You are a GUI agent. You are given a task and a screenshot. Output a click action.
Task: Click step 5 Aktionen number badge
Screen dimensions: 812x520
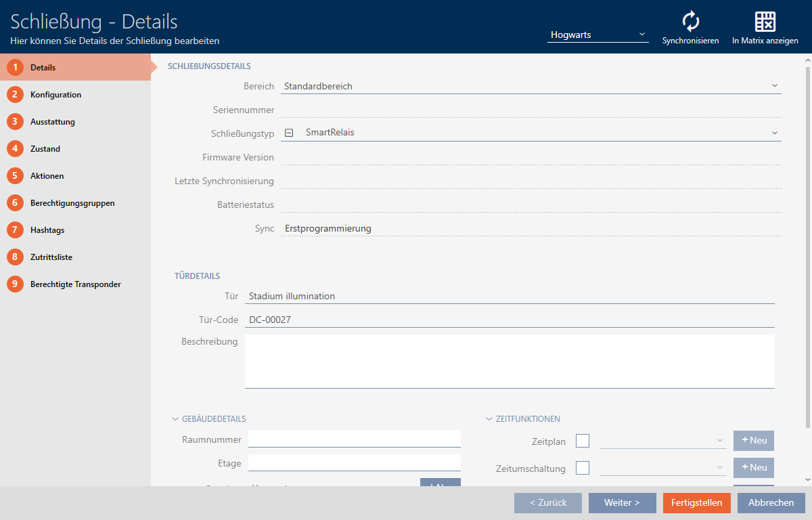click(15, 176)
